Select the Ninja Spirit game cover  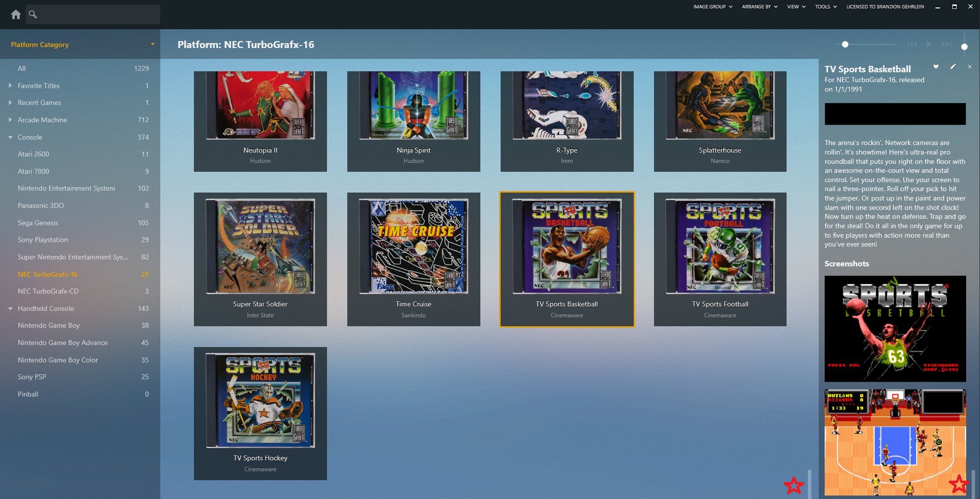[x=414, y=105]
